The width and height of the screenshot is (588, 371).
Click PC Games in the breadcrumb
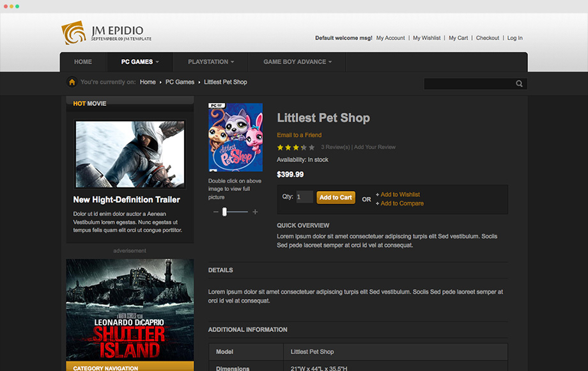click(180, 82)
